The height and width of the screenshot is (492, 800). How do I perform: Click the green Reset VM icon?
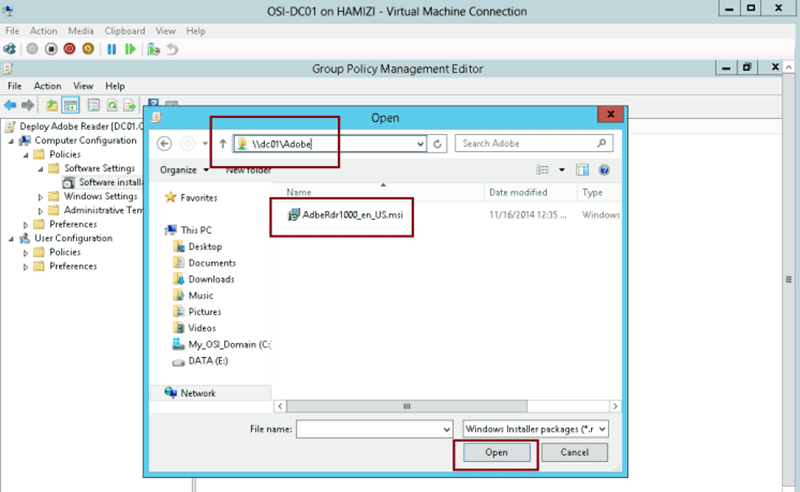pos(130,49)
